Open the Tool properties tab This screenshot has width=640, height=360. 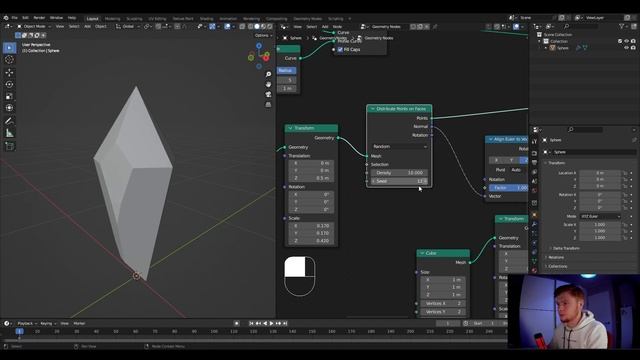tap(534, 141)
